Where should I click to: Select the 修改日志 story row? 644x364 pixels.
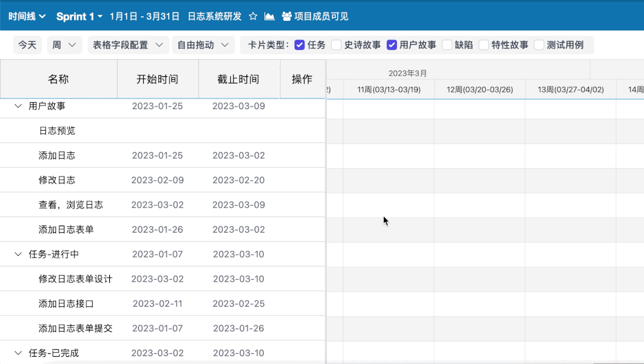(163, 180)
